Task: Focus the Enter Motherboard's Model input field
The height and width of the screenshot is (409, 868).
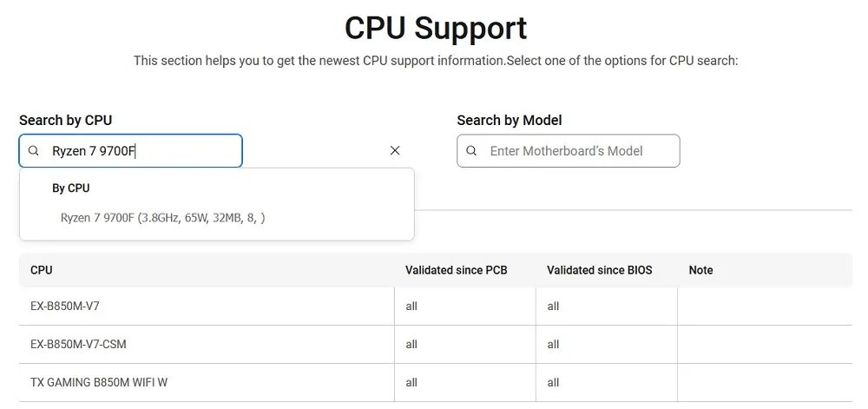Action: coord(577,151)
